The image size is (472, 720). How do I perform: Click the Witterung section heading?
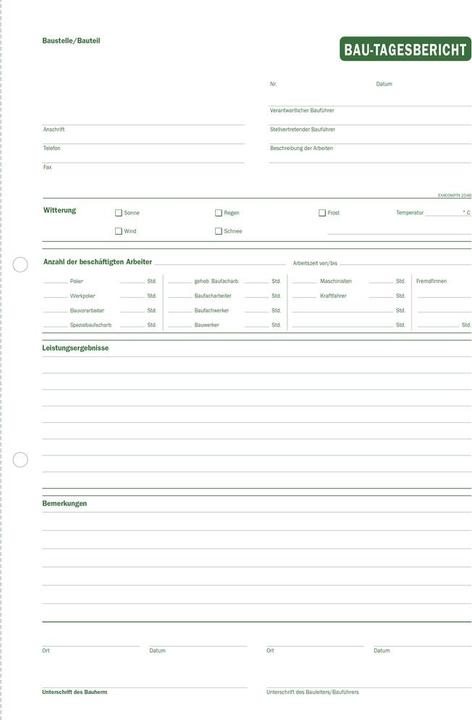60,210
